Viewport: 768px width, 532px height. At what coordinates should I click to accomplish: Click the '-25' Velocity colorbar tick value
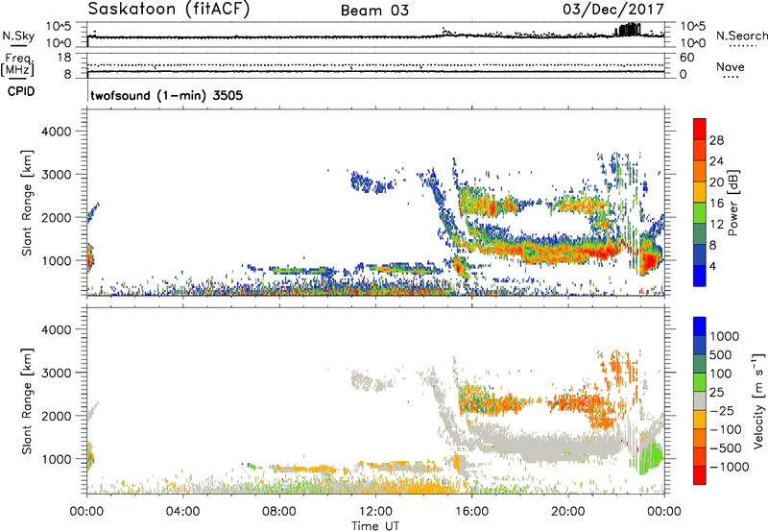pos(722,410)
